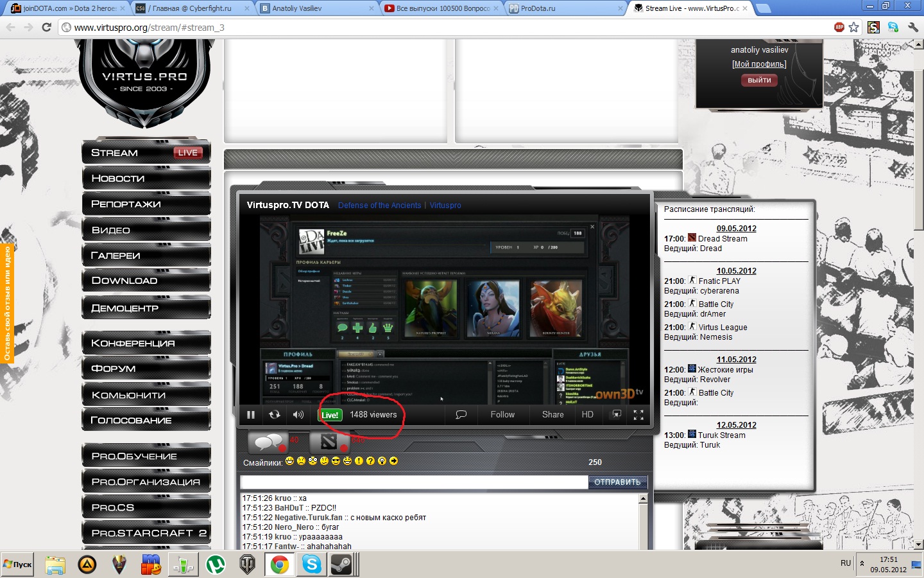
Task: Expand the hidden system tray icons
Action: click(862, 564)
